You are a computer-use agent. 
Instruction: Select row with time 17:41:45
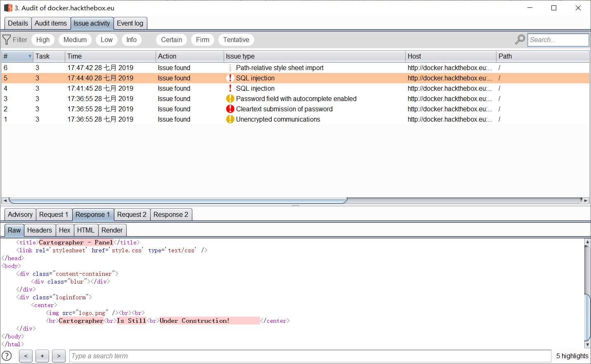click(295, 88)
